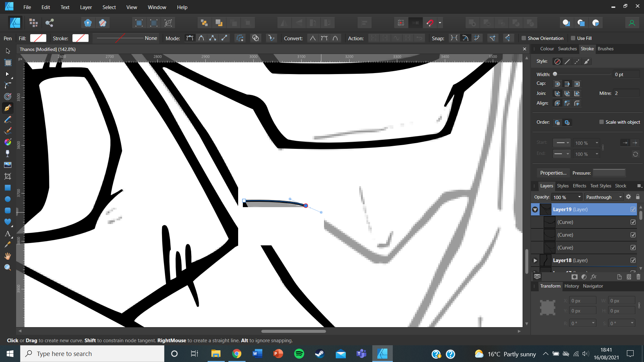Click the stroke Properties button
This screenshot has width=644, height=362.
553,173
